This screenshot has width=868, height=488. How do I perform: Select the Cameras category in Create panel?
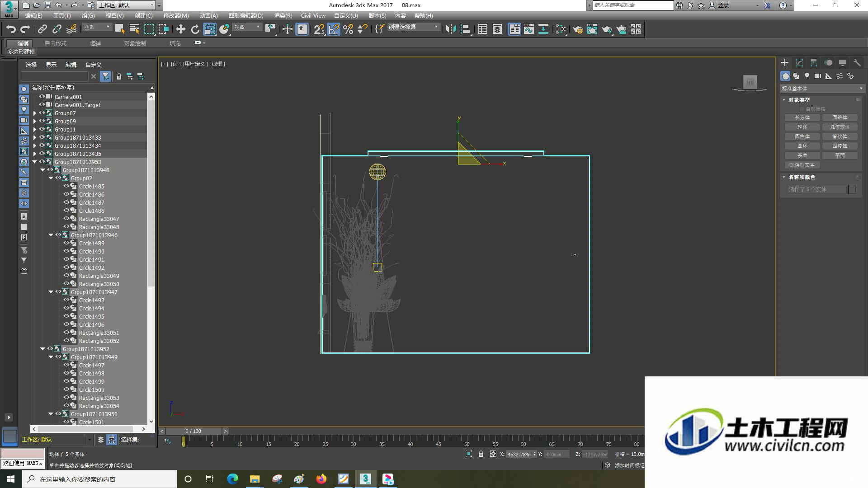tap(818, 76)
